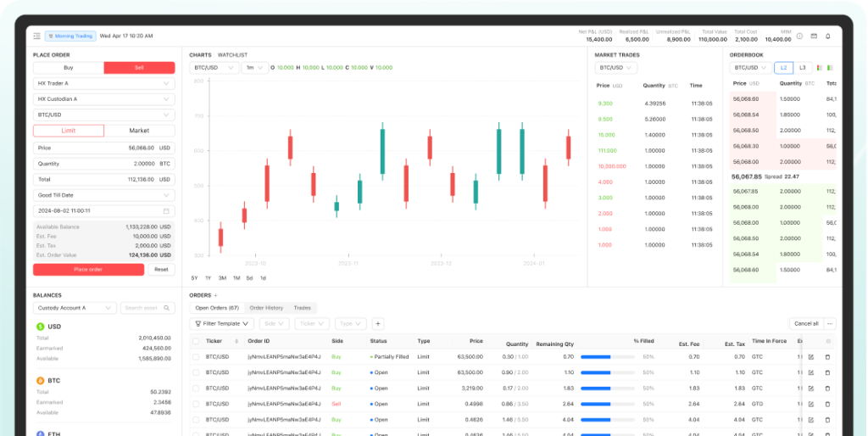Edit the Partially Filled BTC/USD order
This screenshot has height=436, width=868.
(x=811, y=357)
